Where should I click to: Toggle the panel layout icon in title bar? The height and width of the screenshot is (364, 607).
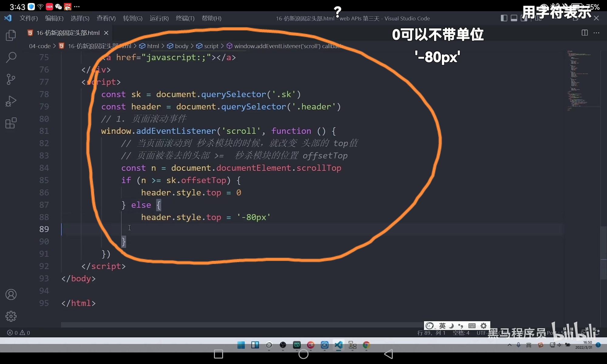(x=514, y=18)
